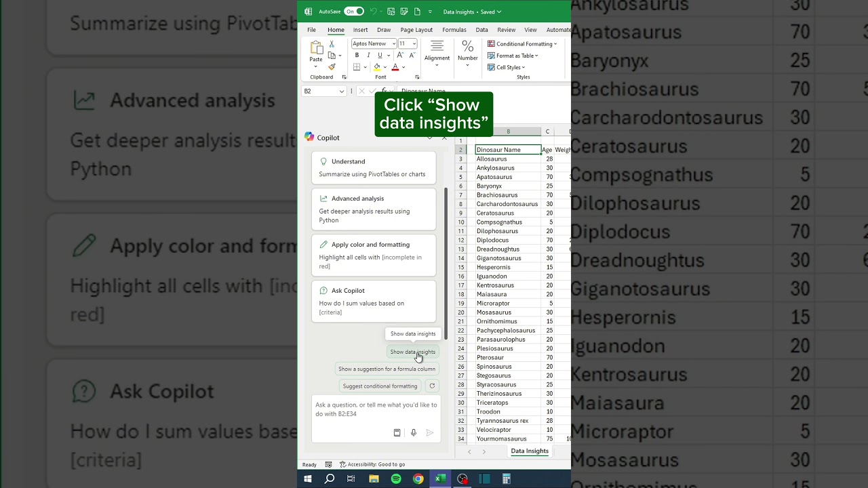The image size is (868, 488).
Task: Click Increase Font Size icon
Action: click(400, 56)
